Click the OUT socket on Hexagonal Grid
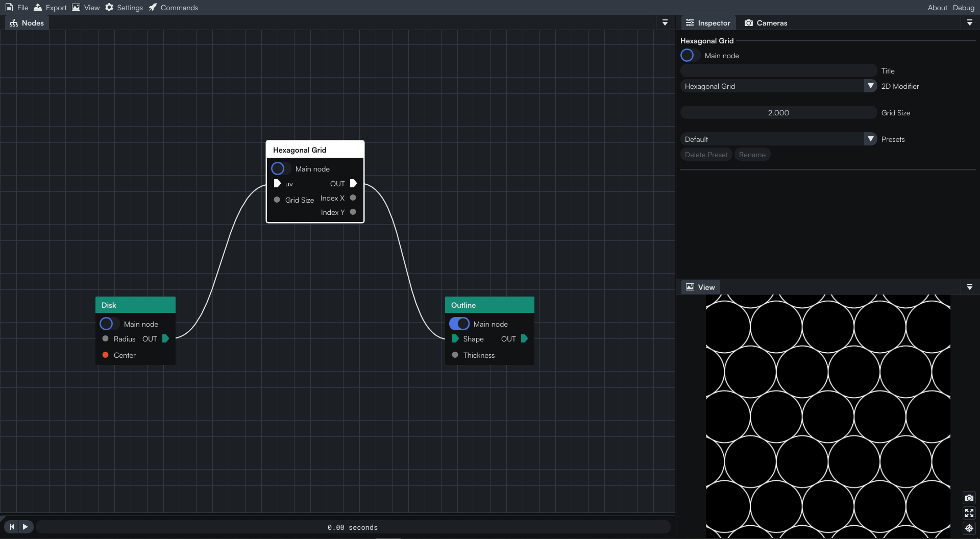The image size is (980, 539). pos(353,183)
